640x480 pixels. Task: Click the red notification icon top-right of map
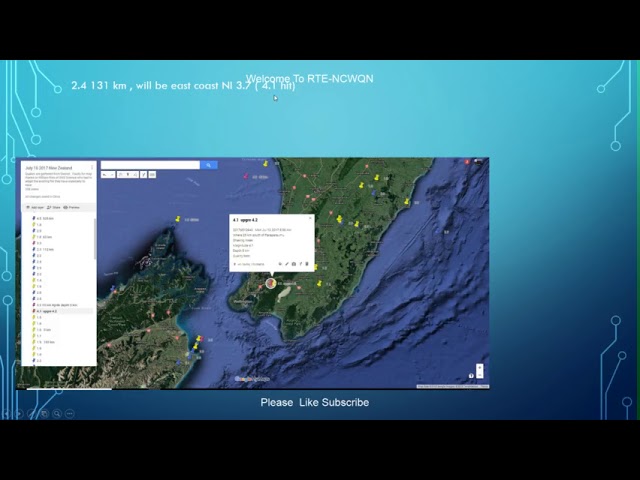click(467, 162)
